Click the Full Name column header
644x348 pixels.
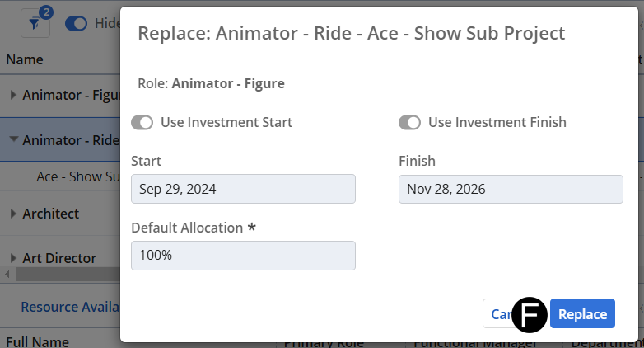pyautogui.click(x=37, y=341)
